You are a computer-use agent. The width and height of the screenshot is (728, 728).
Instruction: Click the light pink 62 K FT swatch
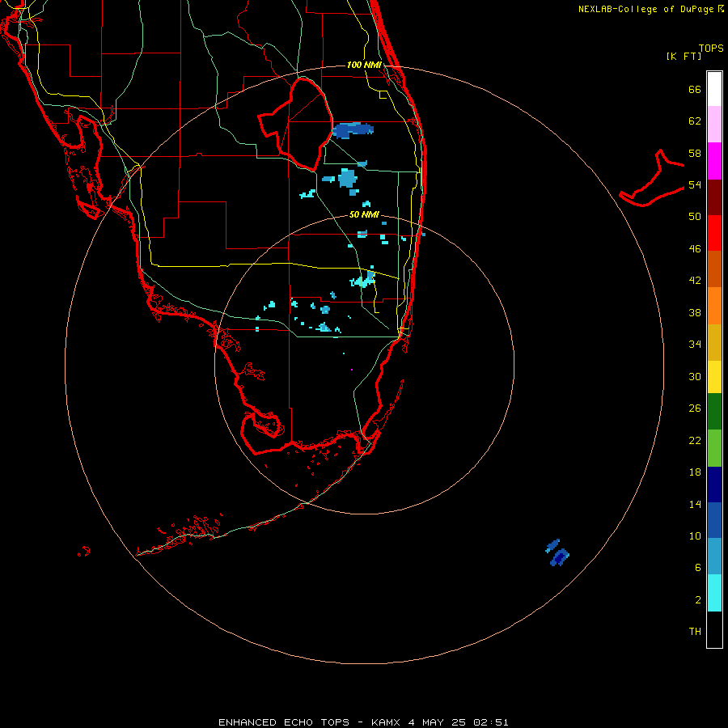pyautogui.click(x=714, y=124)
